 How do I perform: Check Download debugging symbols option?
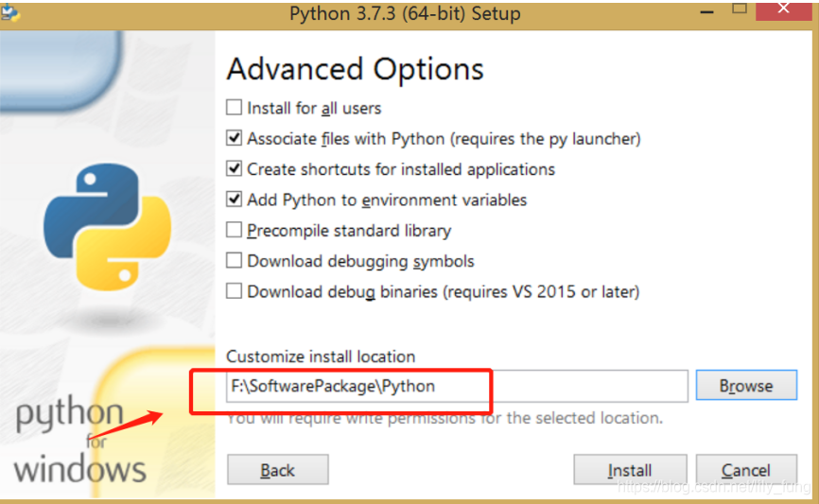pyautogui.click(x=234, y=261)
